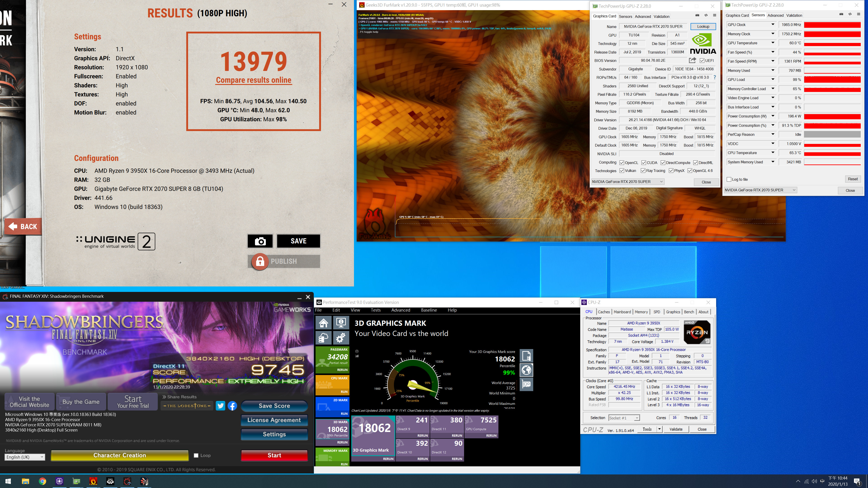This screenshot has height=488, width=868.
Task: Open the GPU selector dropdown in GPU-Z Graphics Card window
Action: [x=628, y=181]
